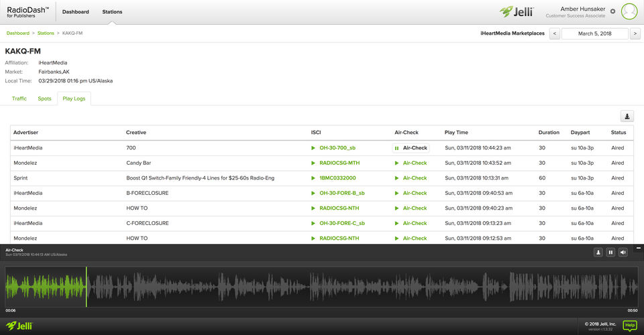Download the air-check audio in player

tap(598, 253)
